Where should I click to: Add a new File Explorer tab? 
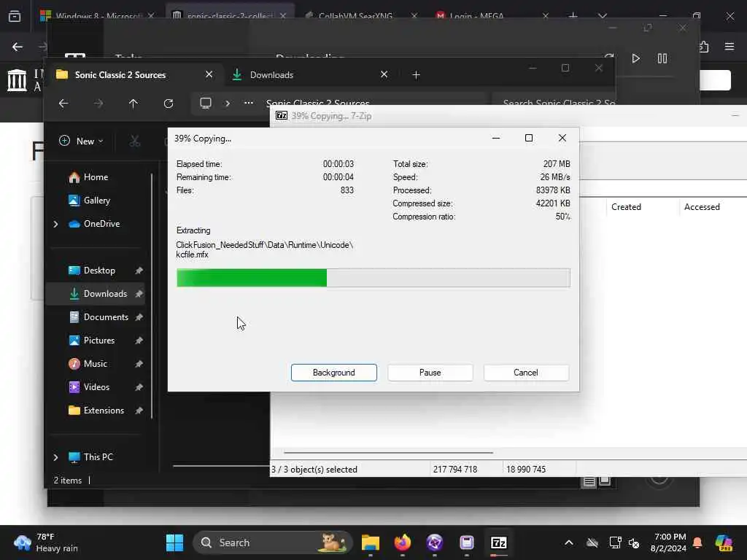(416, 75)
